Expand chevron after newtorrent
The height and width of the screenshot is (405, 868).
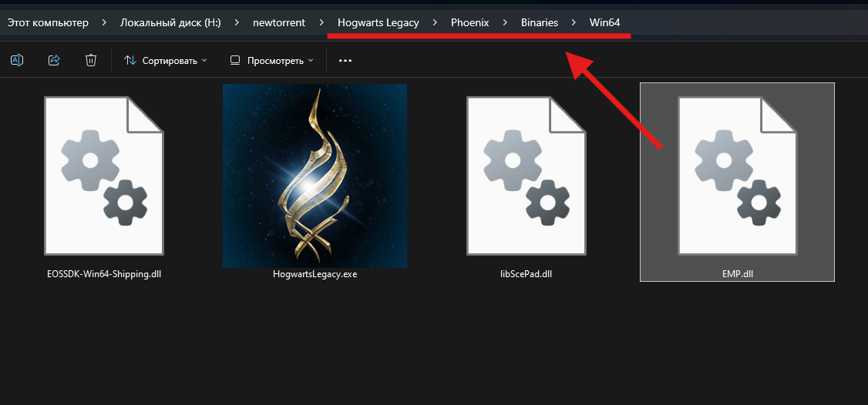coord(321,22)
